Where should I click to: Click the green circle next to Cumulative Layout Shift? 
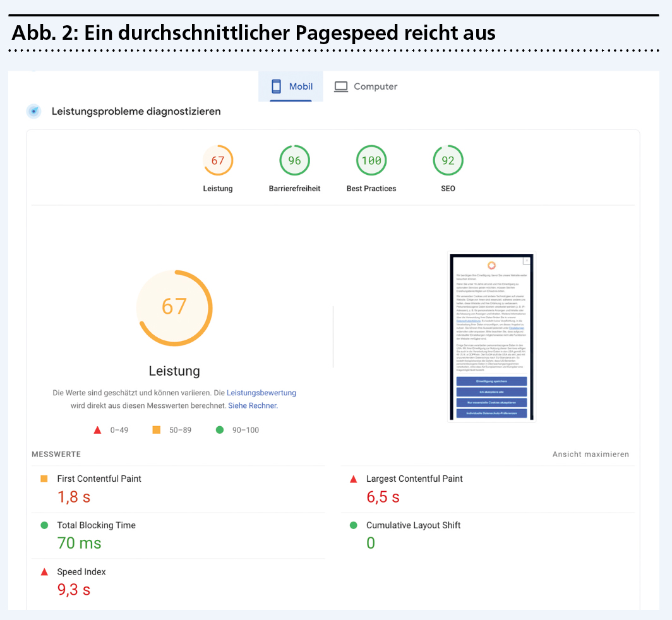[354, 525]
